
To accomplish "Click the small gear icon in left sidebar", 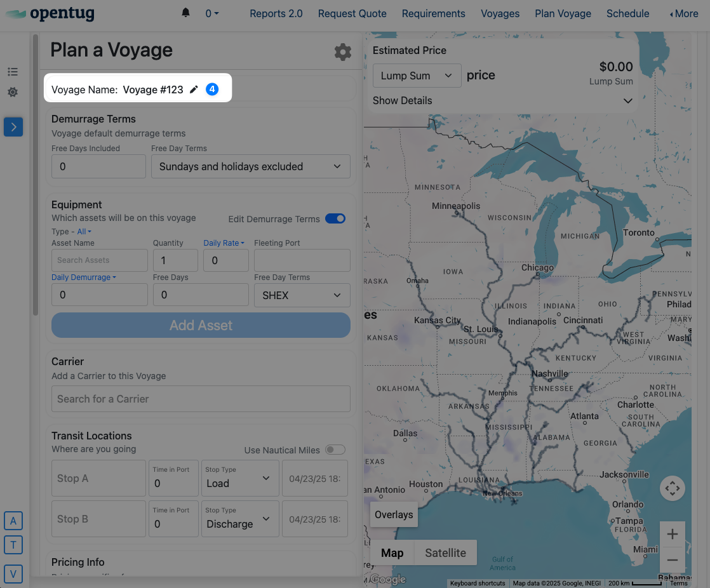I will [x=13, y=92].
